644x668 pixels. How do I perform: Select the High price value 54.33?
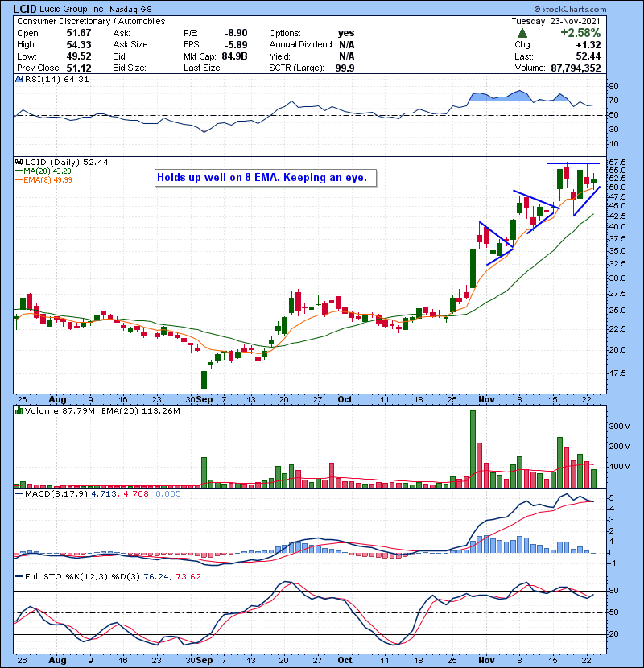point(79,45)
